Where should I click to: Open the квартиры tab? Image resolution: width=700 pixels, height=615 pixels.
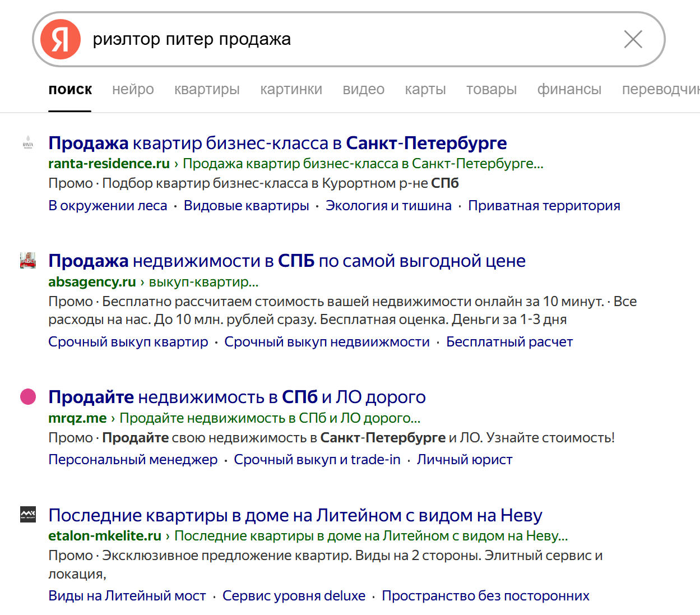tap(207, 90)
